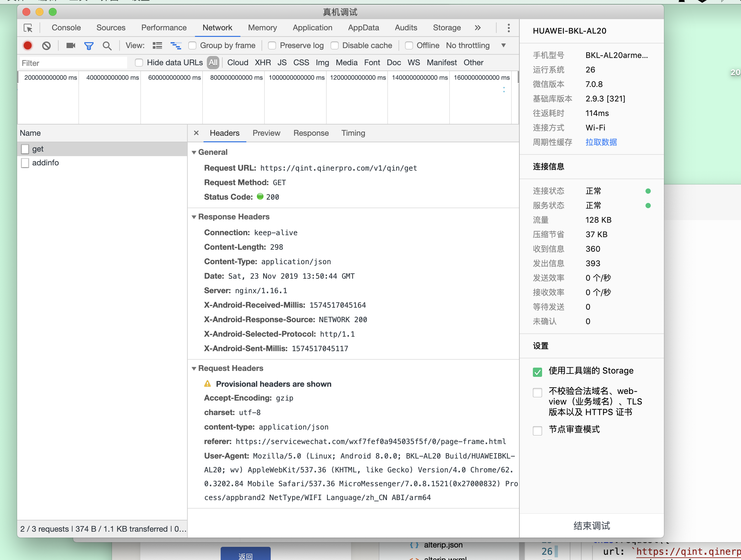Select the element inspector arrow icon
741x560 pixels.
[x=28, y=28]
